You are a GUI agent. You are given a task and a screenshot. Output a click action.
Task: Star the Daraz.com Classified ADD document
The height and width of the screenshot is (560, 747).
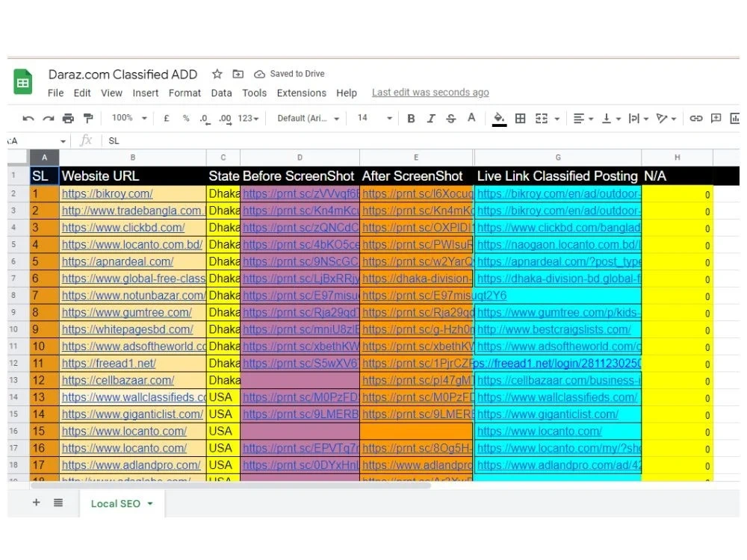click(x=217, y=74)
